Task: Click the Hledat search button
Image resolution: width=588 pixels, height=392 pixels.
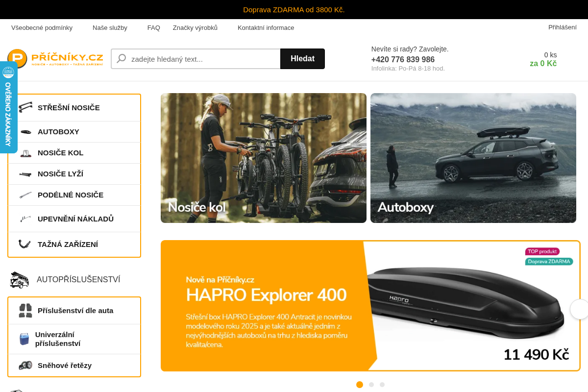Action: point(302,59)
